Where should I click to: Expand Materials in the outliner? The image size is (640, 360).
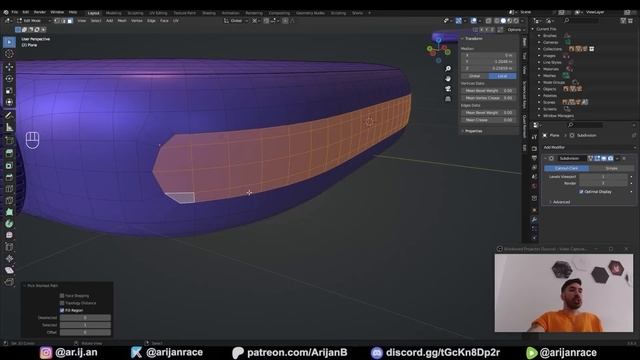coord(539,69)
